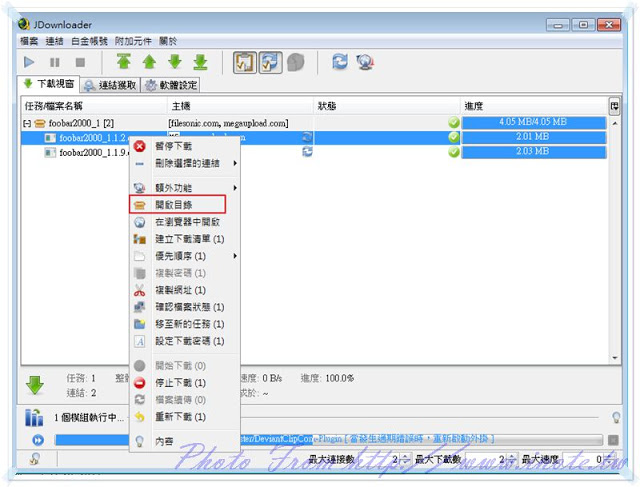Screen dimensions: 640x487
Task: Start downloads with the play button
Action: pos(29,62)
